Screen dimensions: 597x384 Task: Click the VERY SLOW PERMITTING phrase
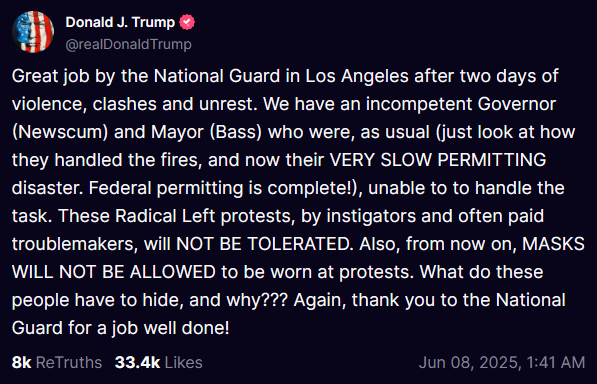(438, 160)
